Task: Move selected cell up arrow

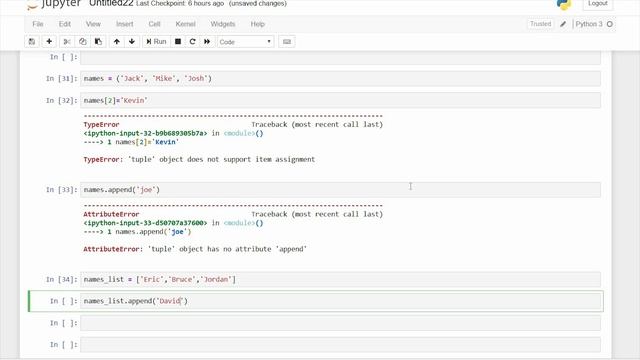Action: pyautogui.click(x=117, y=42)
